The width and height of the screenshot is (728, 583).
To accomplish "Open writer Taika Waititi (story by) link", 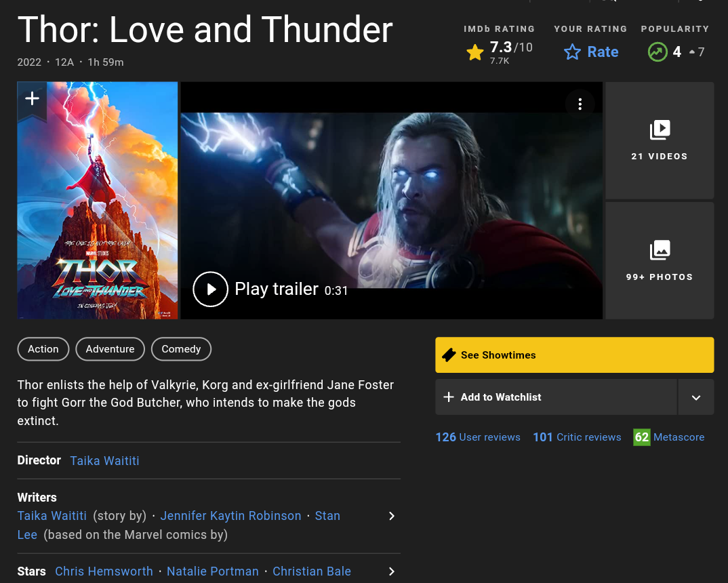I will [52, 516].
